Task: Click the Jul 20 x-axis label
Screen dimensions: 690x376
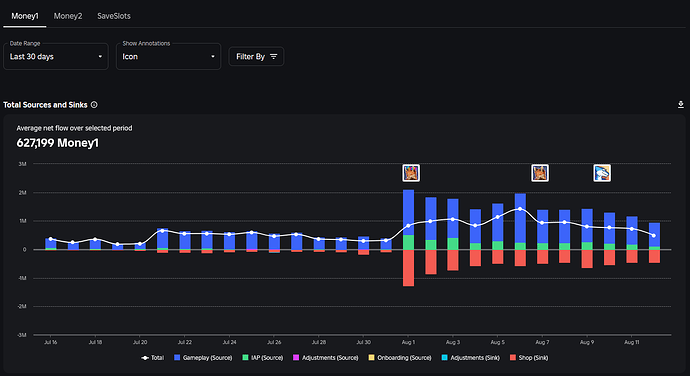Action: coord(140,342)
